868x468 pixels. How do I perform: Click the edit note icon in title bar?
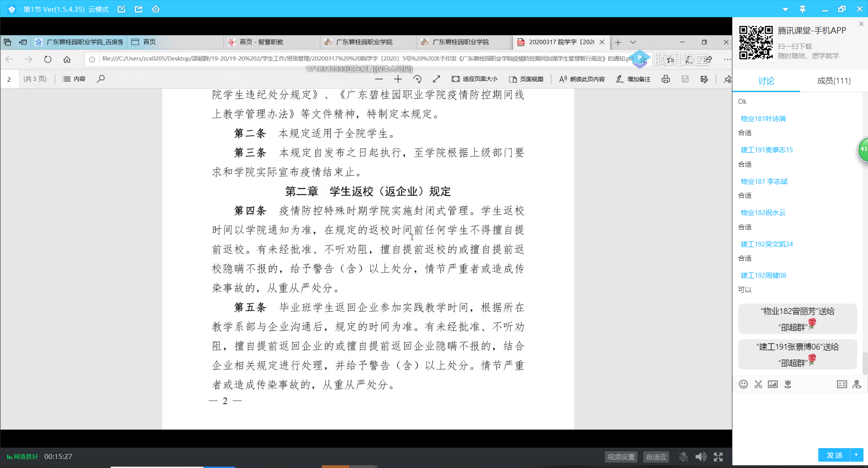click(x=122, y=9)
